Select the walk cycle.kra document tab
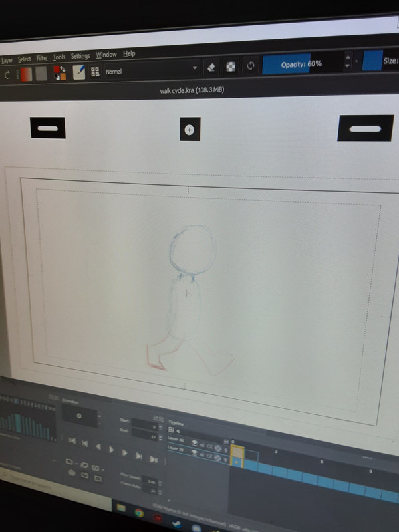This screenshot has height=532, width=399. [x=192, y=90]
